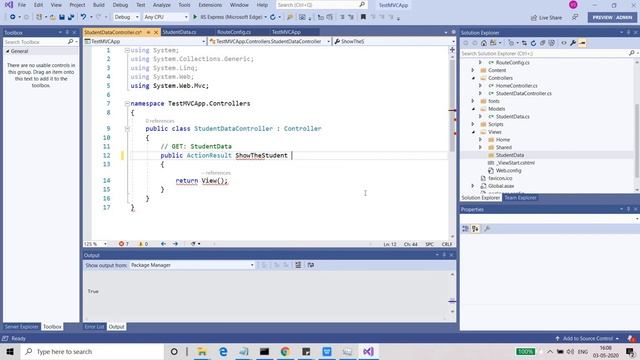Switch to Server Explorer tab
The width and height of the screenshot is (640, 360).
pos(21,327)
